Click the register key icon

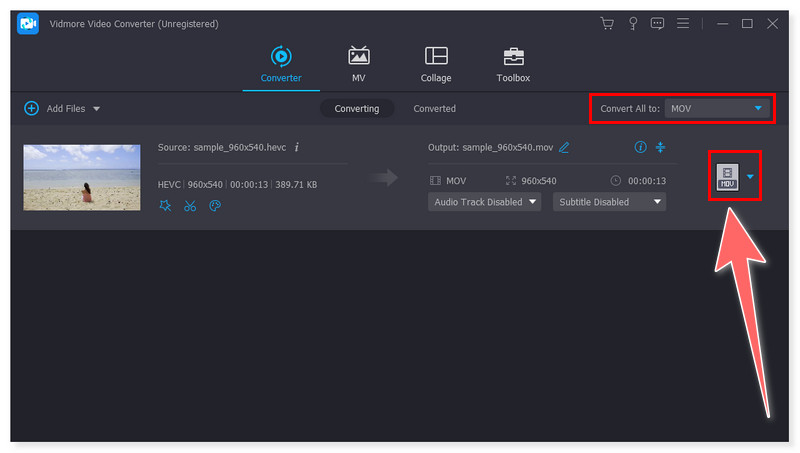tap(632, 23)
